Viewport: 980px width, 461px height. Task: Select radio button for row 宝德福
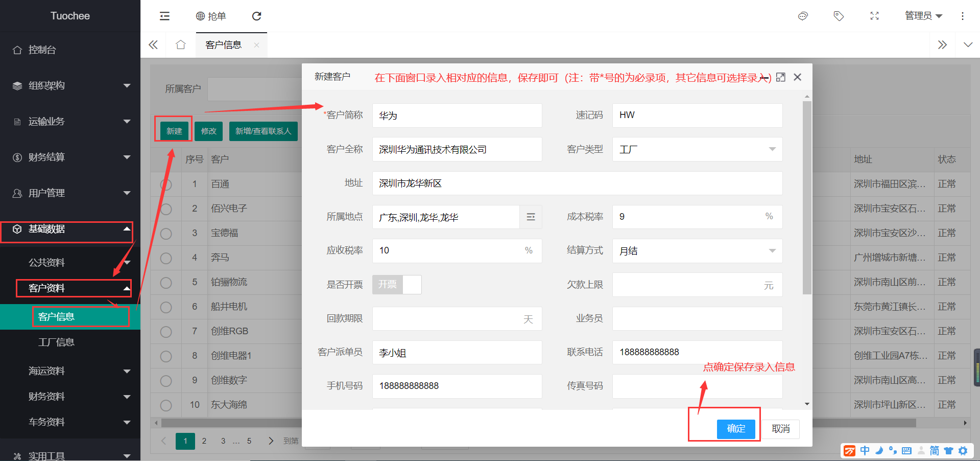click(166, 234)
